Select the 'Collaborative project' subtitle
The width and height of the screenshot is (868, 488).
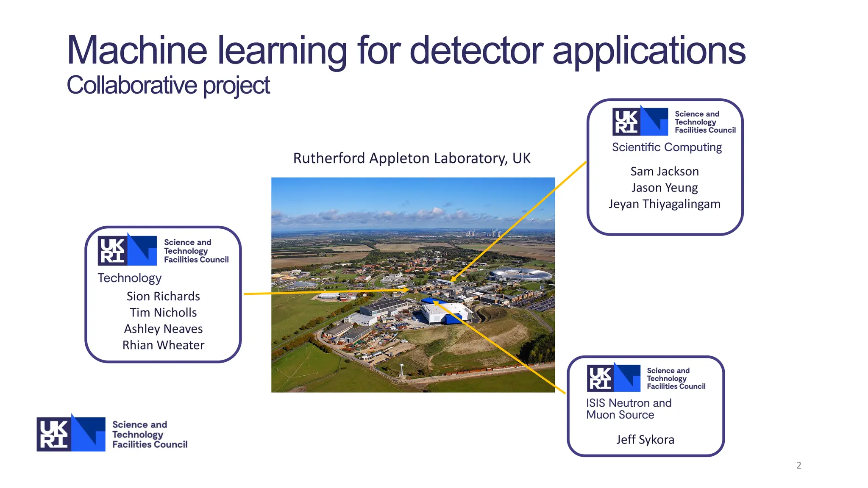pyautogui.click(x=168, y=85)
